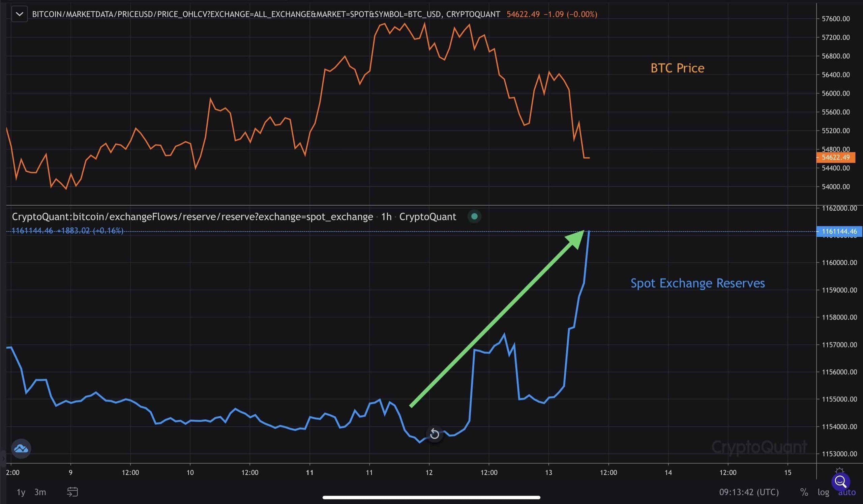Image resolution: width=863 pixels, height=504 pixels.
Task: Click green status dot beside CryptoQuant legend
Action: pos(474,216)
